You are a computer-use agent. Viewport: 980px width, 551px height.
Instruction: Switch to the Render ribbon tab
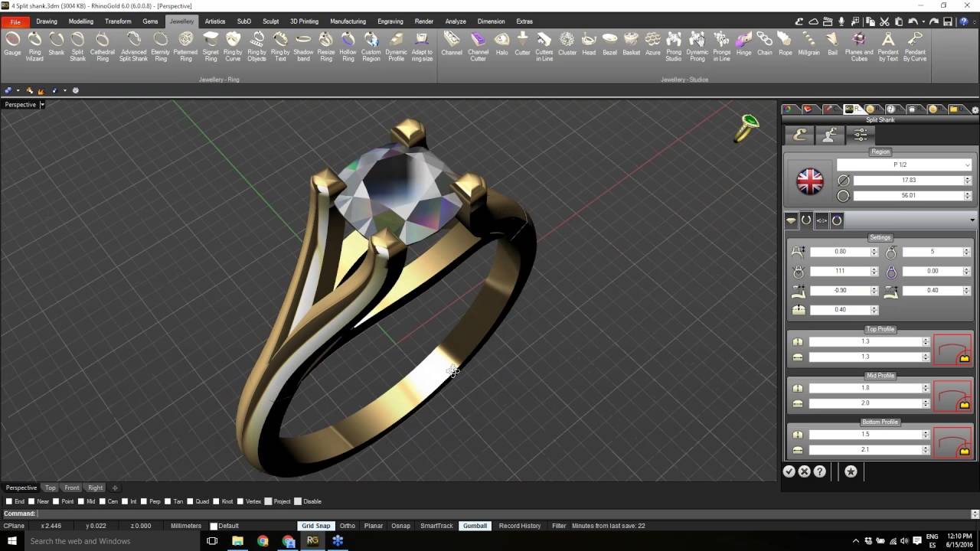(423, 21)
